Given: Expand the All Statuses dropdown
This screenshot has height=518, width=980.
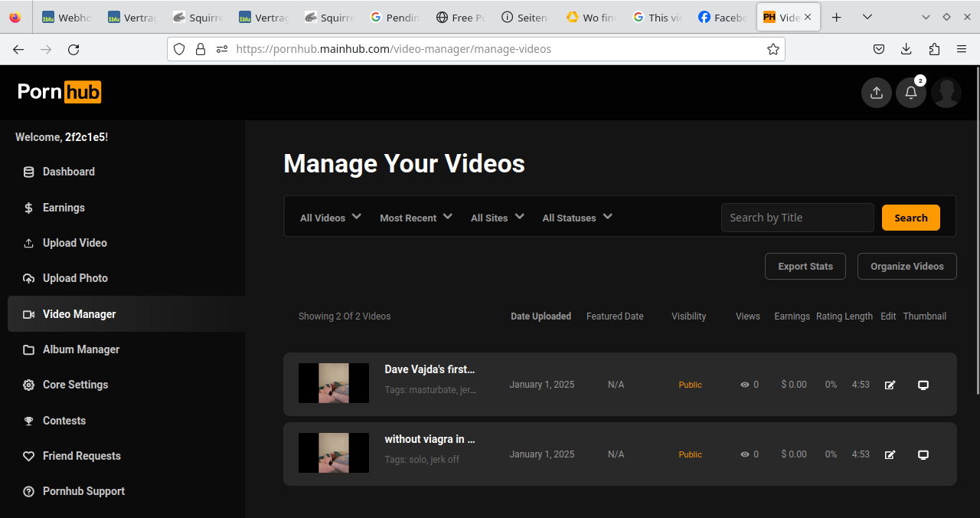Looking at the screenshot, I should 577,218.
